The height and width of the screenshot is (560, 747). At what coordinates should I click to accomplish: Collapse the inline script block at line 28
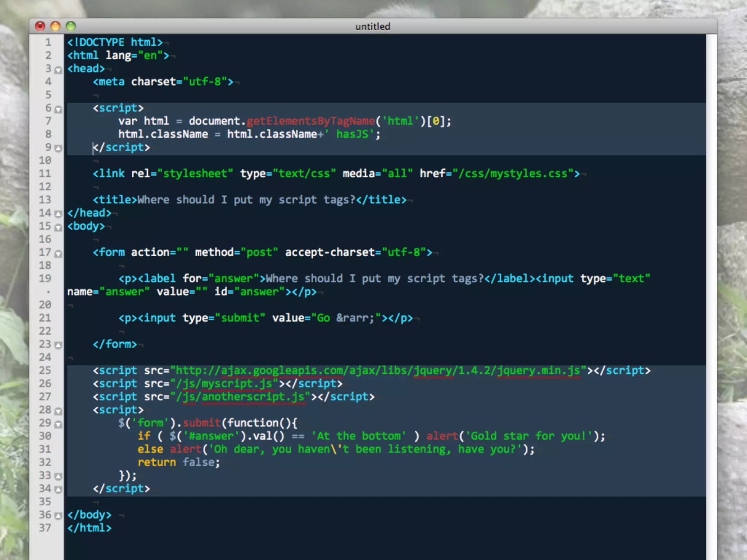[x=58, y=411]
